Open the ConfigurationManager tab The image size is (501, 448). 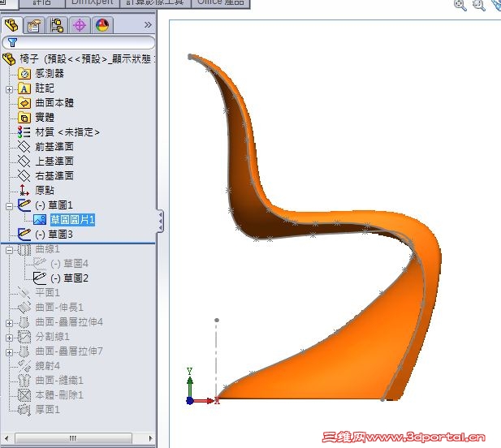pyautogui.click(x=57, y=25)
